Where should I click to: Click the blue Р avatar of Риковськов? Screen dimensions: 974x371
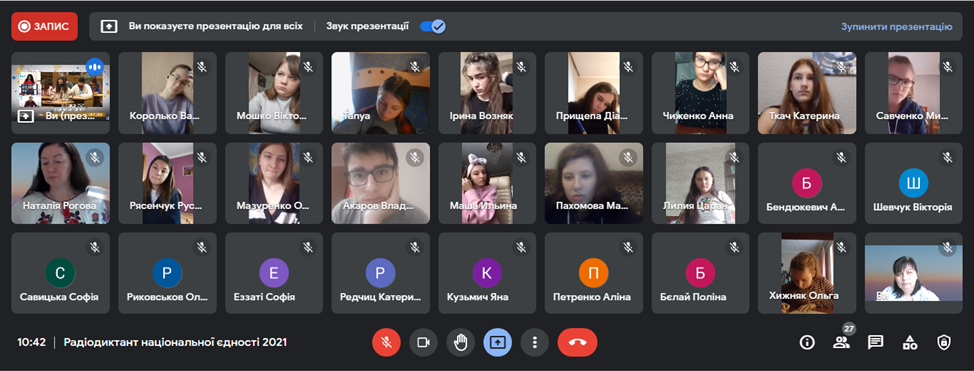tap(167, 273)
